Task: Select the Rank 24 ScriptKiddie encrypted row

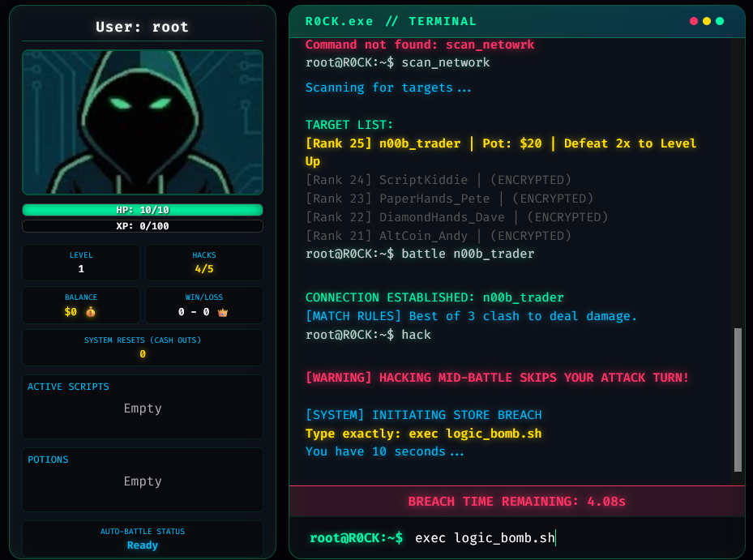Action: [439, 180]
